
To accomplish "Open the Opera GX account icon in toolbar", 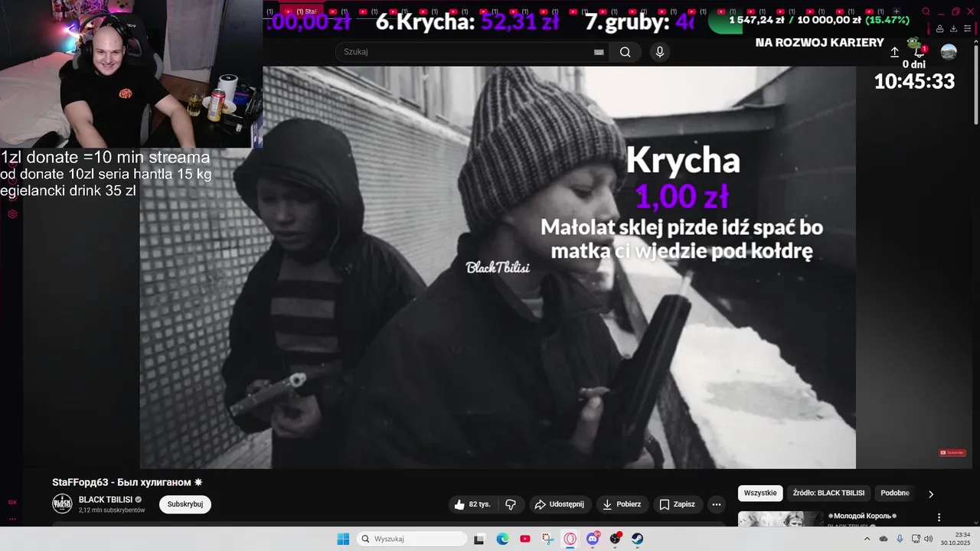I will [x=940, y=28].
